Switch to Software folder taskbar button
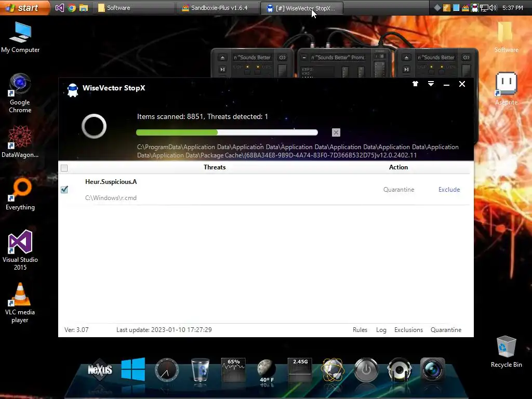The height and width of the screenshot is (399, 532). pos(134,8)
